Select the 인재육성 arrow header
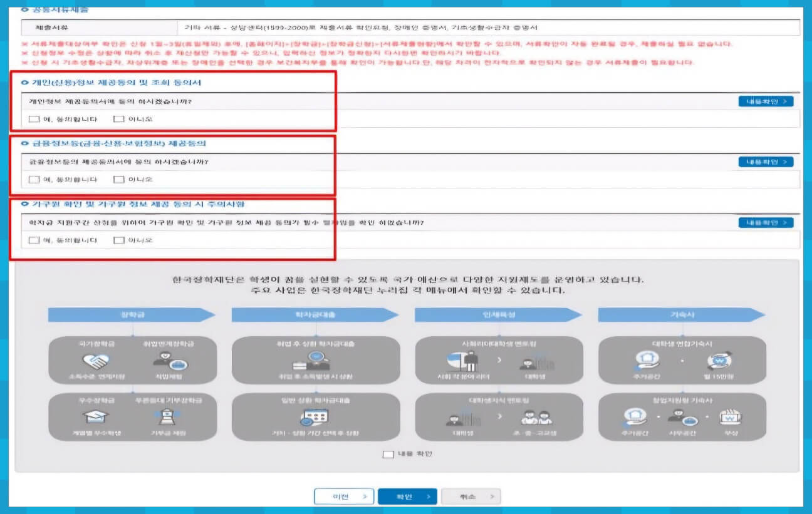The image size is (812, 514). [x=499, y=314]
